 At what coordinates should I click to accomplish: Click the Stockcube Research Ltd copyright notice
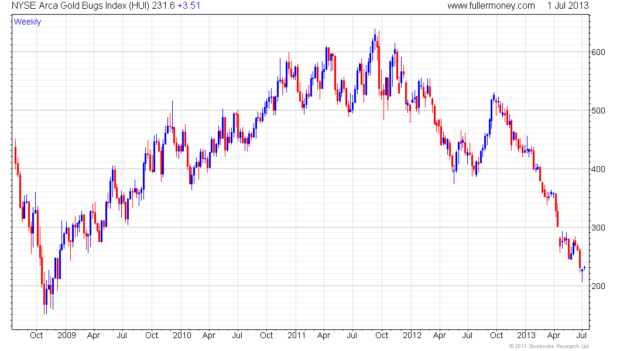pyautogui.click(x=549, y=346)
